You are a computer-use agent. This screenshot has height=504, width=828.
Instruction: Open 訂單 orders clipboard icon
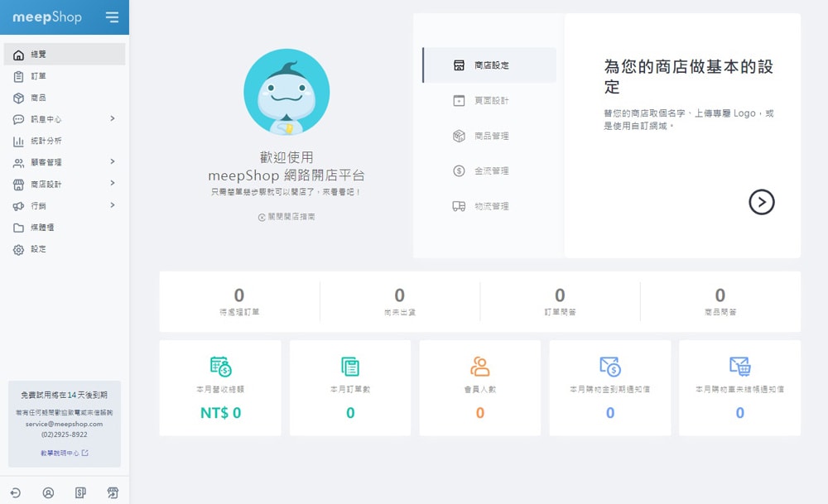pos(18,76)
